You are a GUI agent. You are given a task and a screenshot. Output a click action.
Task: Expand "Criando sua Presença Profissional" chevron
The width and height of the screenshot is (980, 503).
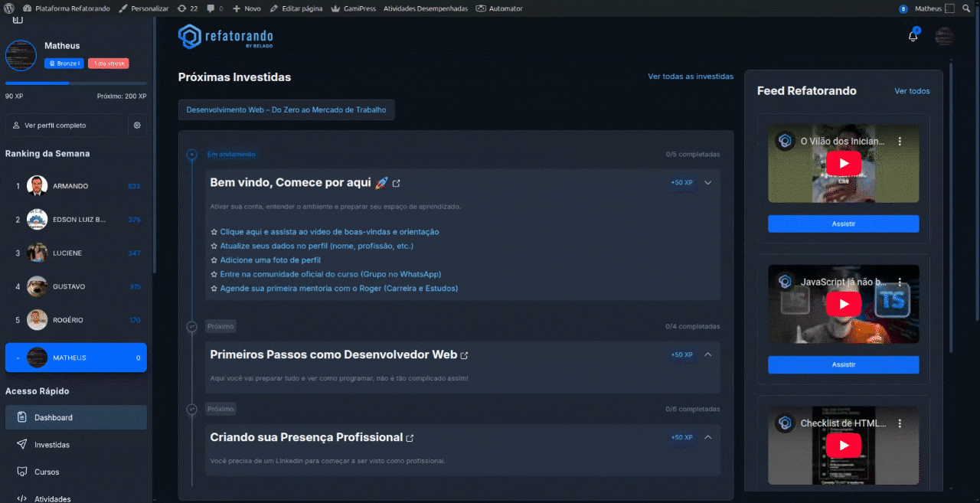pyautogui.click(x=707, y=437)
